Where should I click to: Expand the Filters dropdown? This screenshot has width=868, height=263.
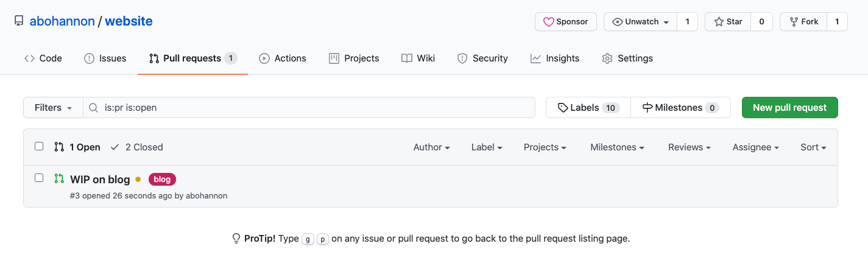click(53, 108)
